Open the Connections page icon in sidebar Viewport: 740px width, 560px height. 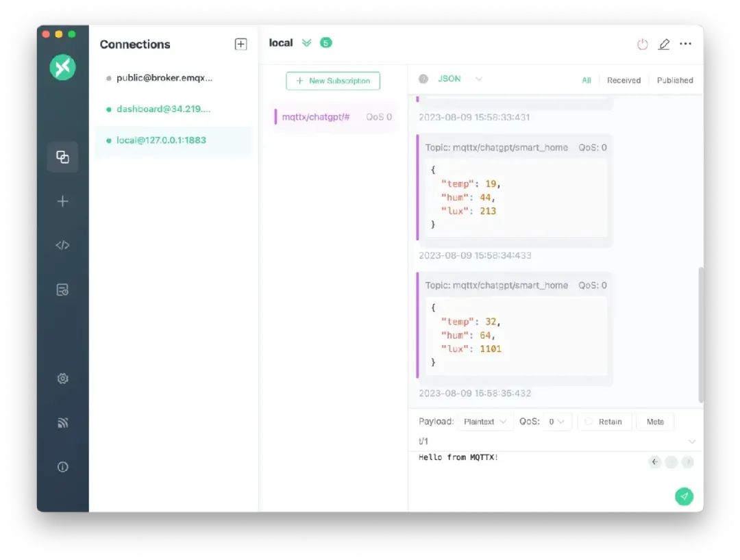pos(63,157)
